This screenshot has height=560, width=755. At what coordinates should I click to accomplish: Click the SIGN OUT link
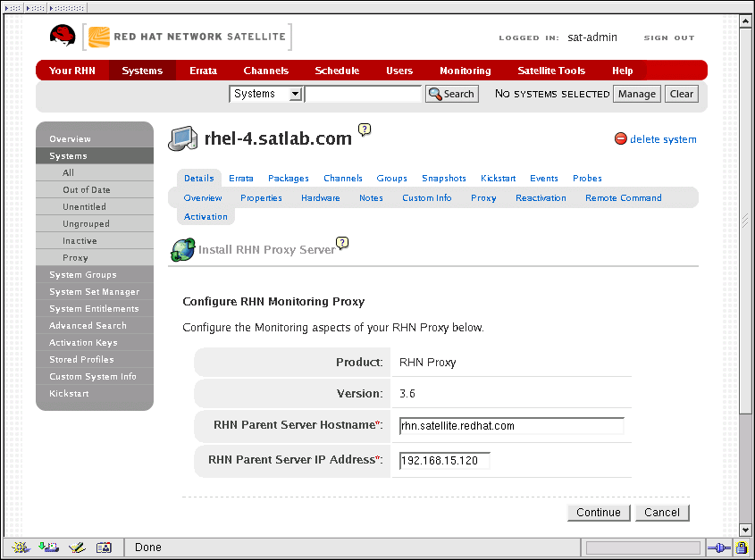click(669, 38)
